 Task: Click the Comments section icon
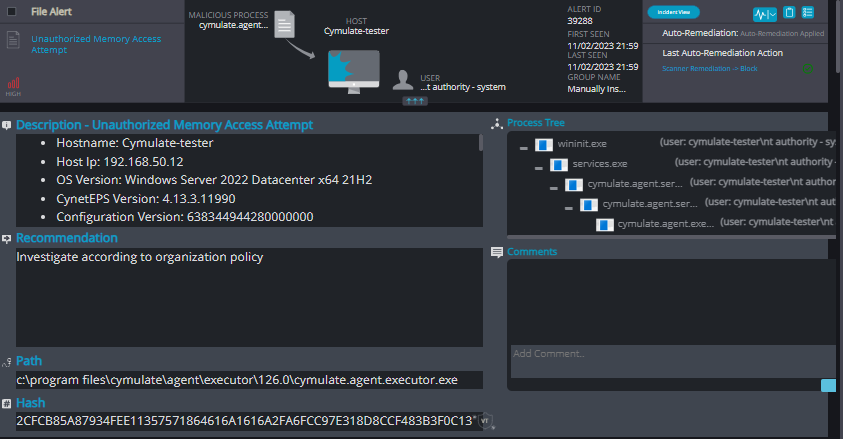point(497,253)
